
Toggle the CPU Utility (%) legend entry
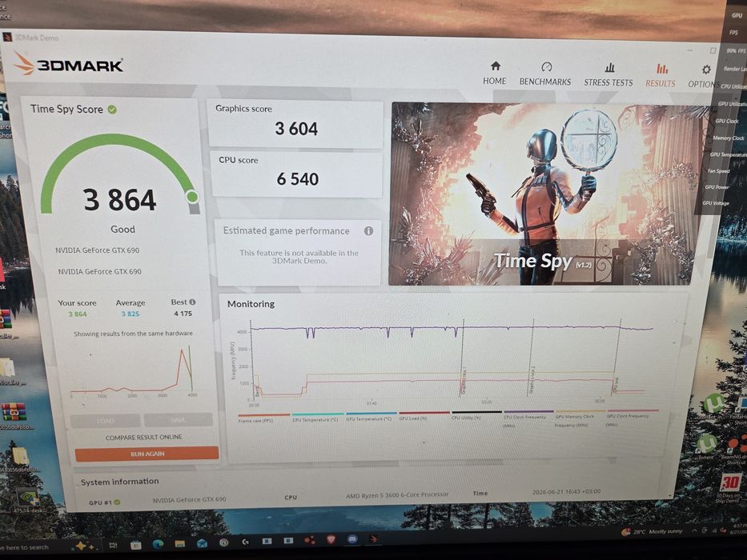click(x=476, y=415)
